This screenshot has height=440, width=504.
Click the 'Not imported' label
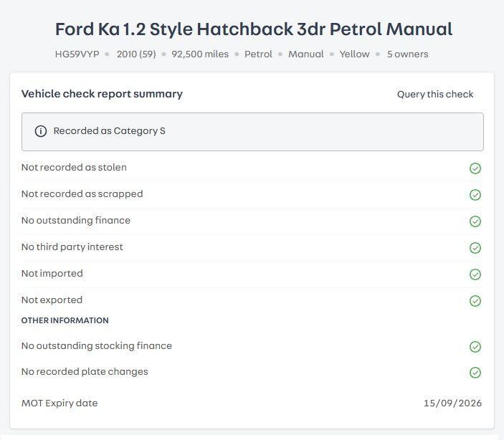(52, 274)
